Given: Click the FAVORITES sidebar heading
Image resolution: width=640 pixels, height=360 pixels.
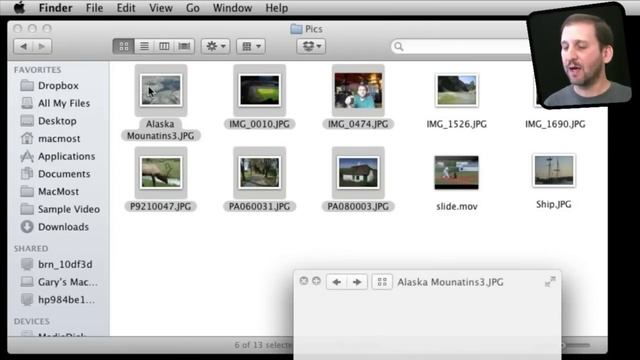Looking at the screenshot, I should click(38, 70).
